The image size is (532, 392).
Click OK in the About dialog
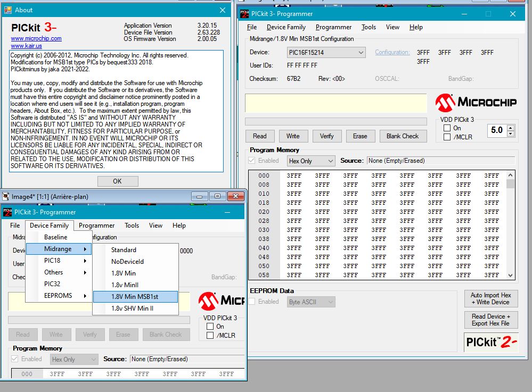click(x=117, y=181)
